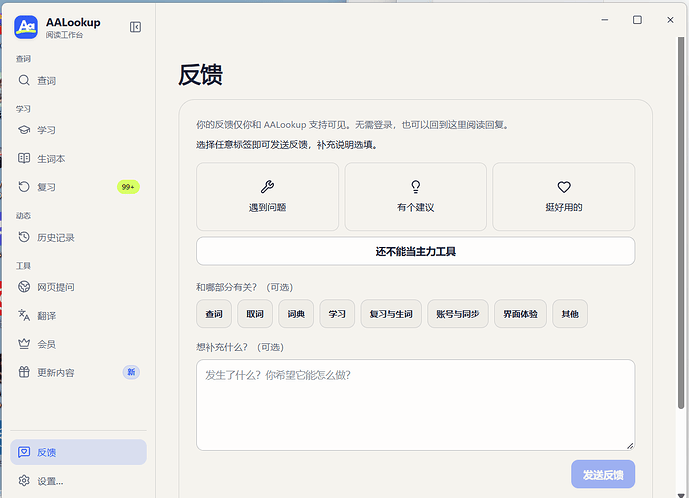Choose 还不能当主力工具 option
This screenshot has height=498, width=689.
[x=416, y=251]
